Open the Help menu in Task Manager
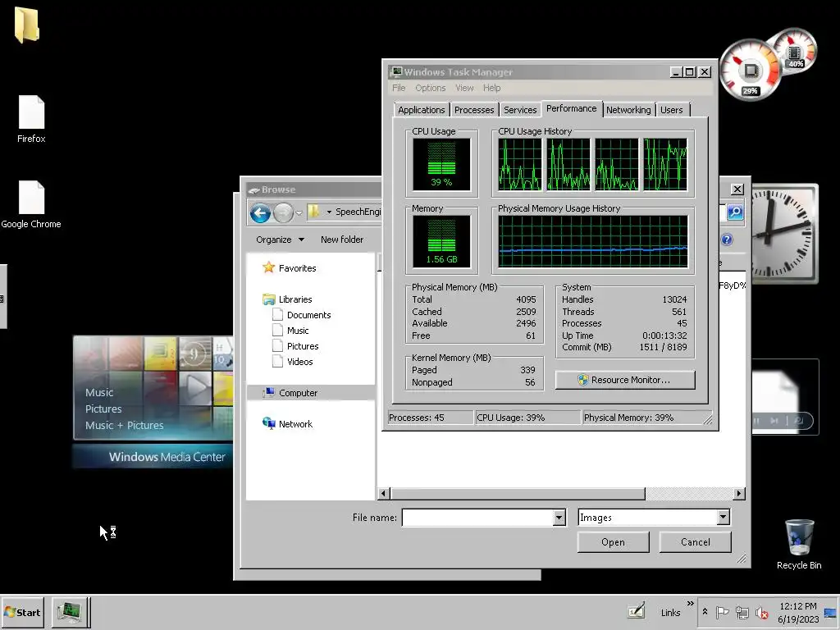The image size is (840, 630). tap(491, 88)
